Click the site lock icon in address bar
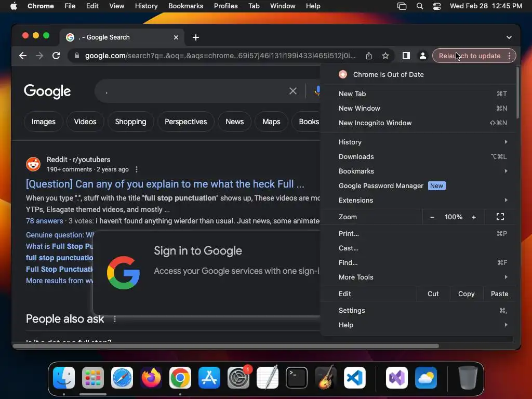This screenshot has height=399, width=532. [x=77, y=56]
